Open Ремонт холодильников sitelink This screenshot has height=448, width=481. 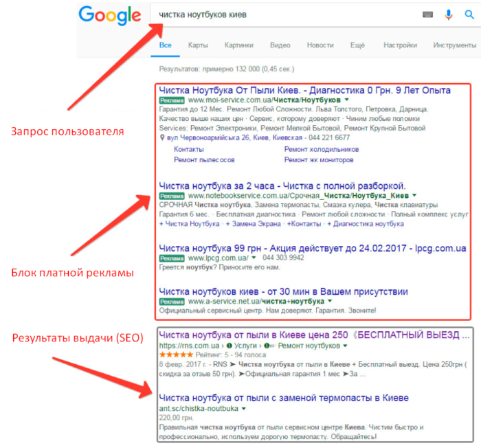point(322,149)
